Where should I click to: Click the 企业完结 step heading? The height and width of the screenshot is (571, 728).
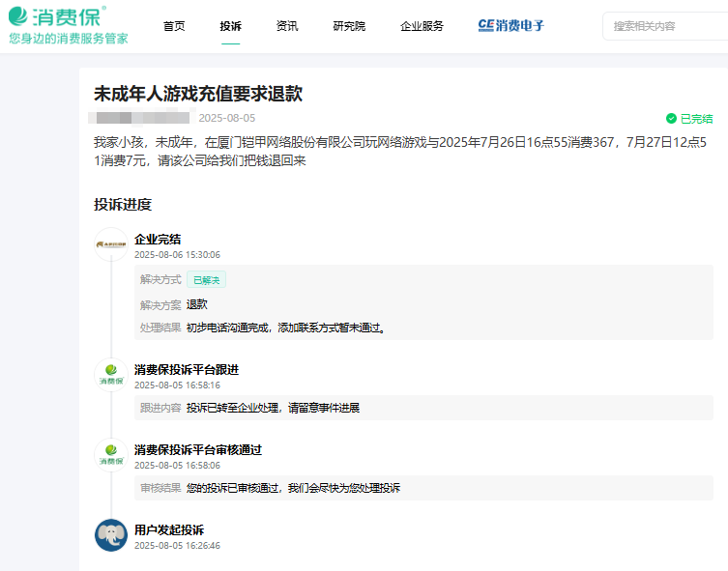click(x=158, y=239)
